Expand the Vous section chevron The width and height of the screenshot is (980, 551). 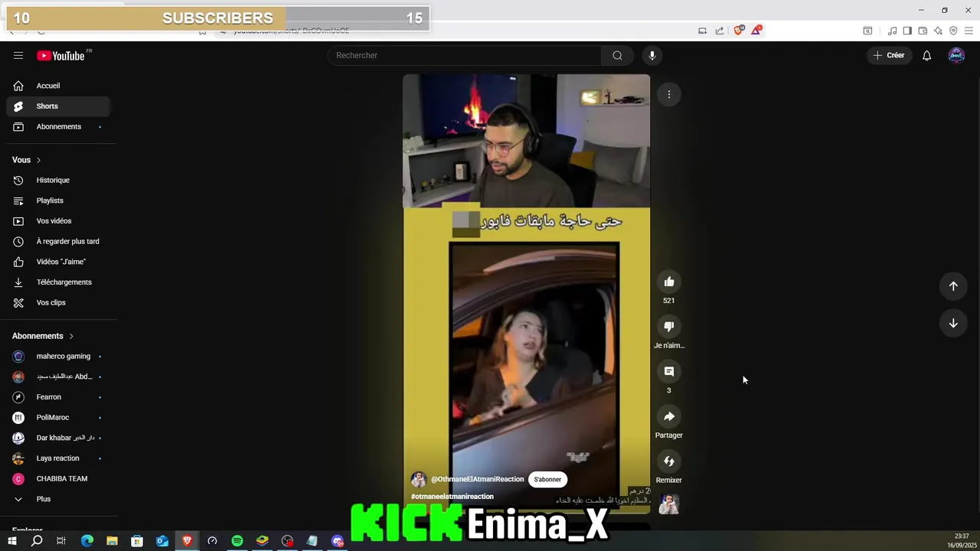(38, 160)
